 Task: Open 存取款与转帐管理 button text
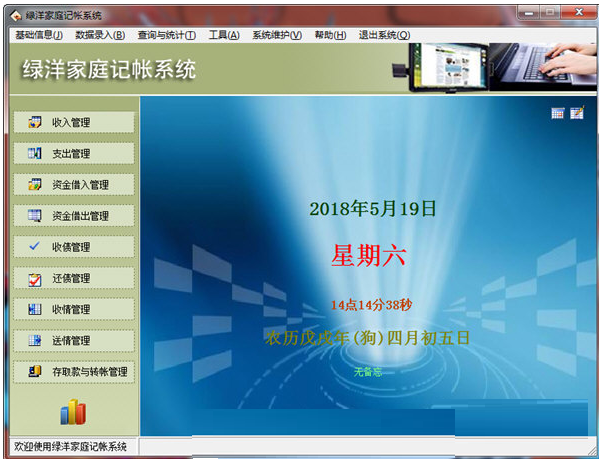pyautogui.click(x=90, y=372)
